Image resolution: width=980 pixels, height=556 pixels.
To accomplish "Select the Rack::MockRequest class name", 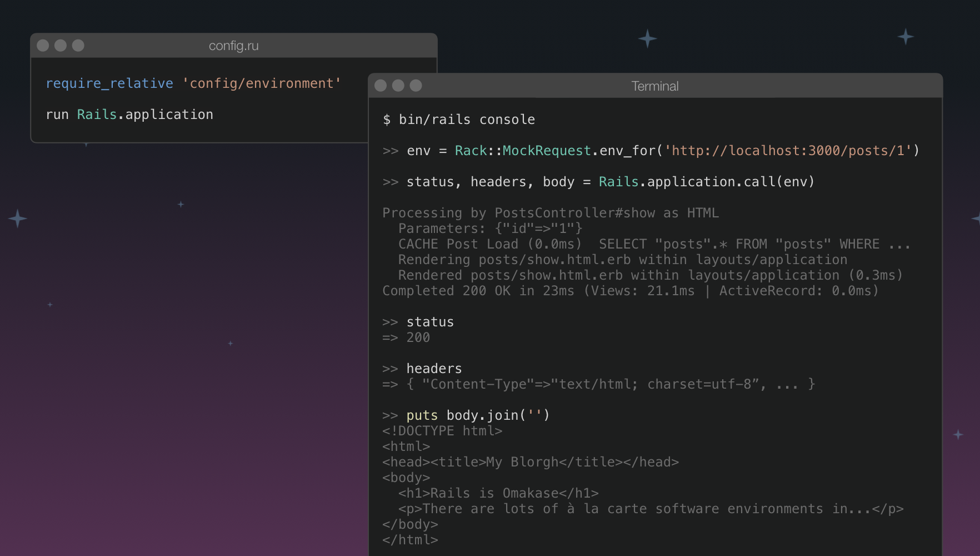I will [x=522, y=150].
